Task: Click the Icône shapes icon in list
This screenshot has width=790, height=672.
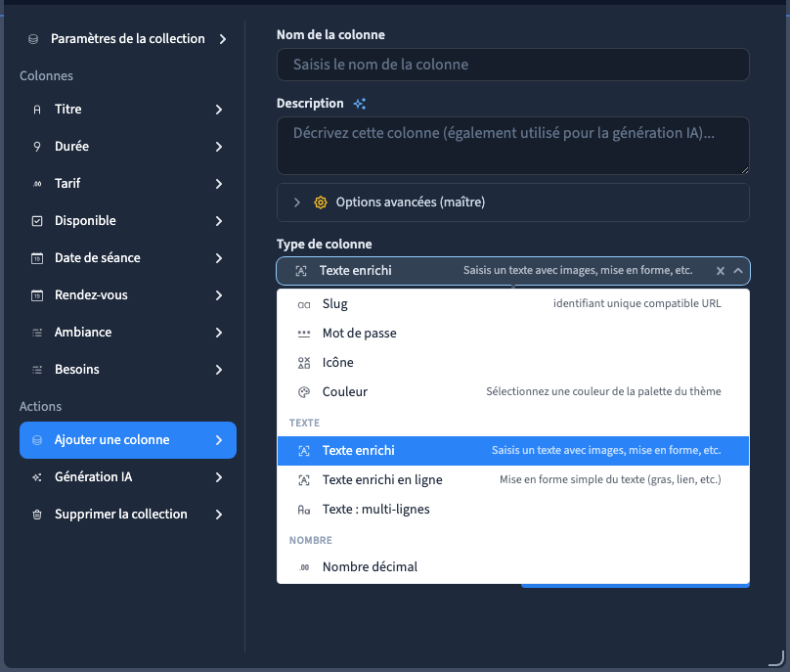Action: coord(304,363)
